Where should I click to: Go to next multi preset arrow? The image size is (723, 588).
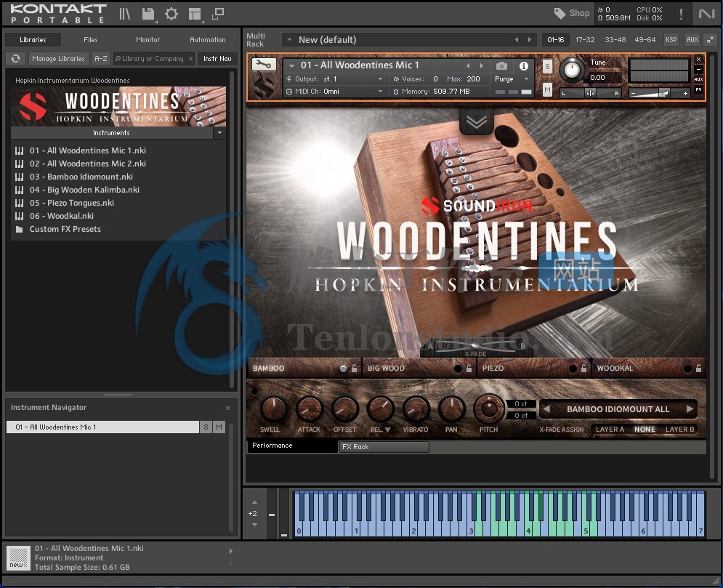(529, 40)
